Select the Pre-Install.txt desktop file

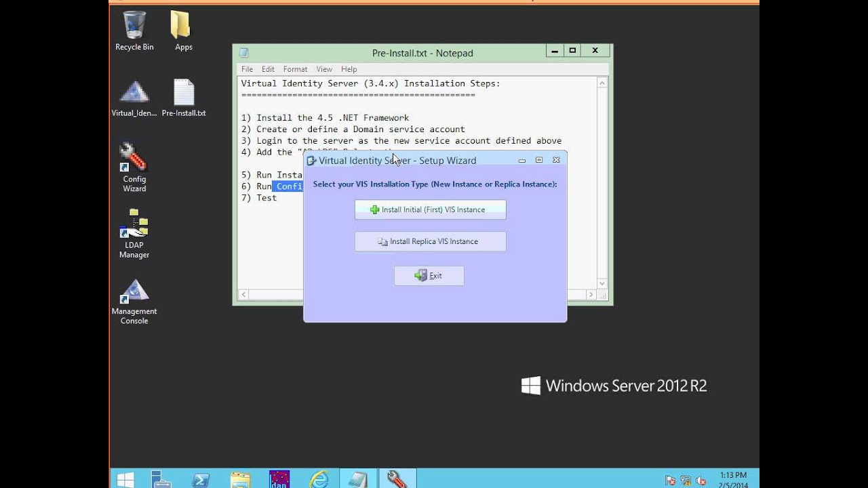(x=184, y=98)
